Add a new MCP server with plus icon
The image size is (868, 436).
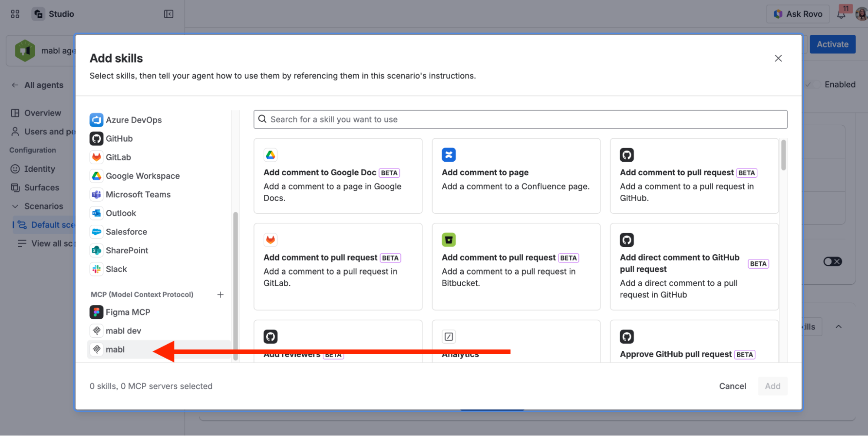tap(221, 295)
